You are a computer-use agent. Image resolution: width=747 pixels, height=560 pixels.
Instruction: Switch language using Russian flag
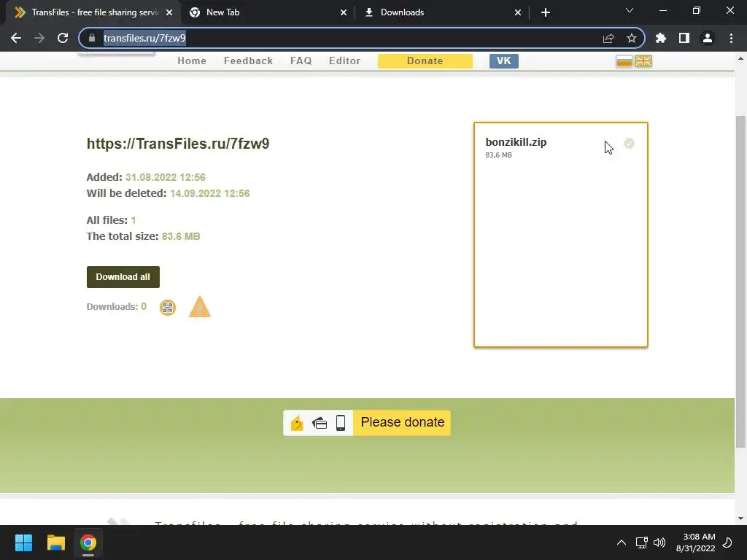click(x=624, y=61)
